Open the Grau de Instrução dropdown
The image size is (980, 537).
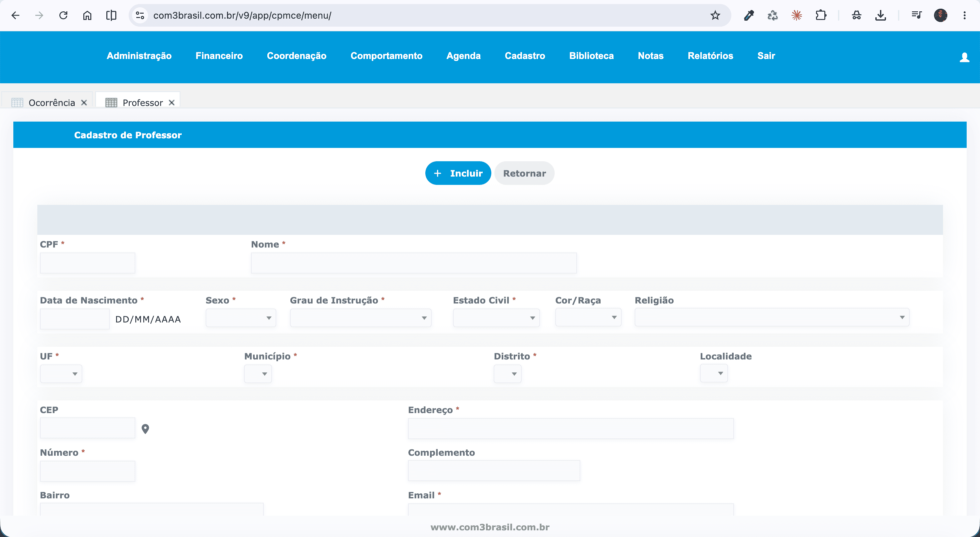point(361,317)
